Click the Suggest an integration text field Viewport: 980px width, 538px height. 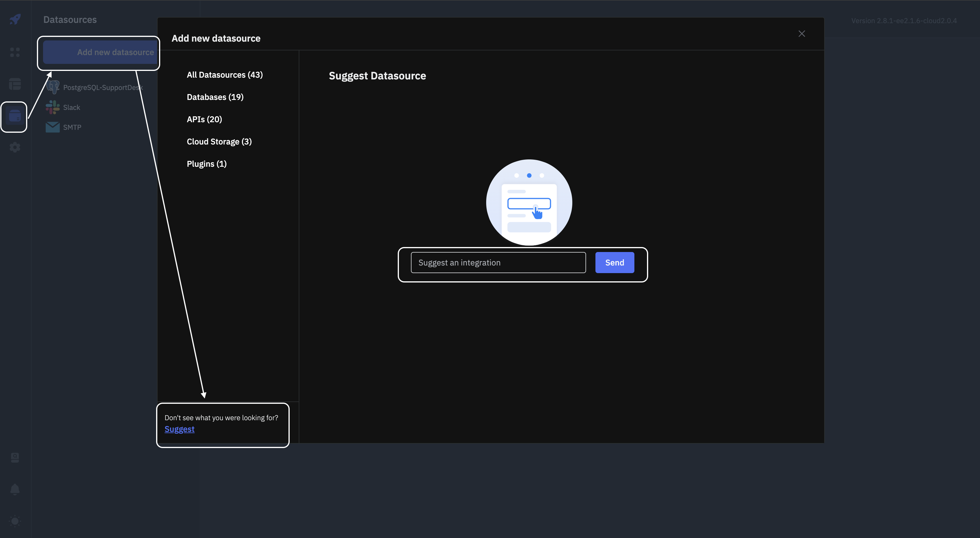click(498, 262)
